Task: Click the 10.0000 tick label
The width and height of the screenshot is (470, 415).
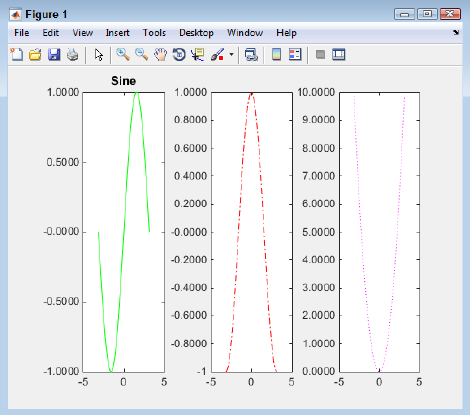Action: pyautogui.click(x=316, y=92)
